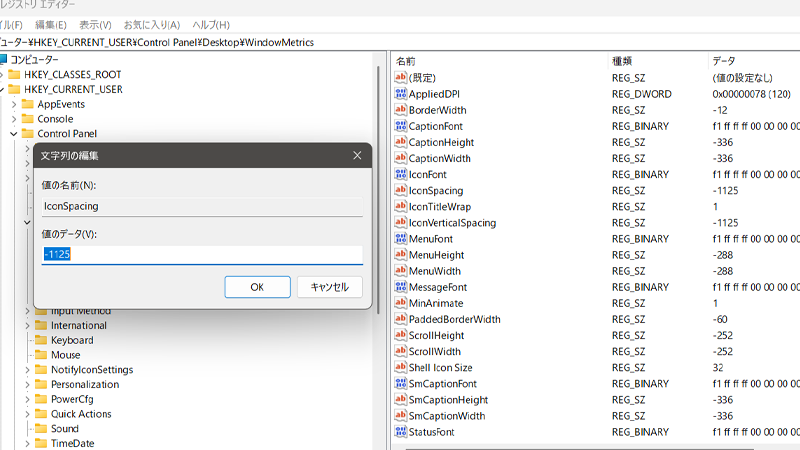This screenshot has height=450, width=800.
Task: Click the AppliedDPI data 0x00000078 (120)
Action: [x=752, y=94]
